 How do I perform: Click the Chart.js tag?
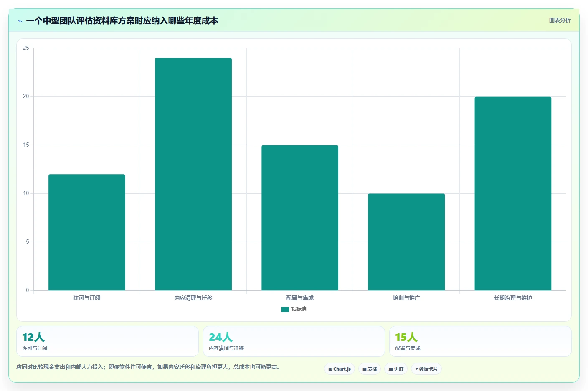[340, 369]
